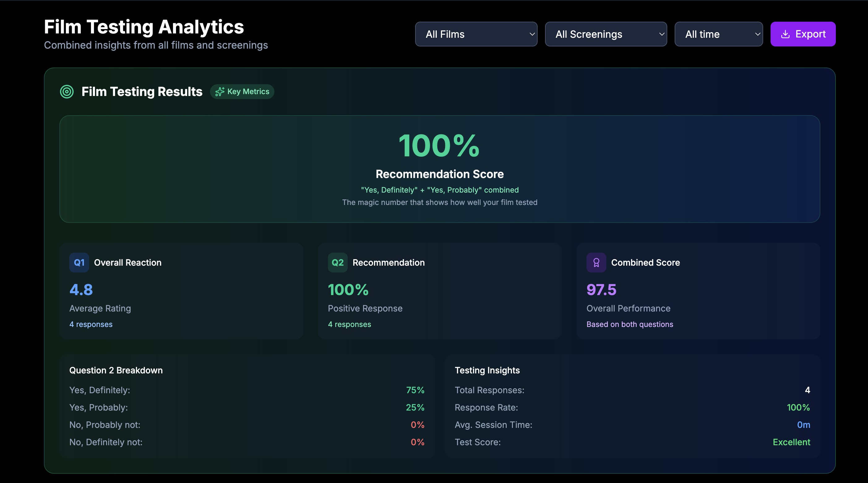The width and height of the screenshot is (868, 483).
Task: Click the Q2 badge icon
Action: (337, 263)
